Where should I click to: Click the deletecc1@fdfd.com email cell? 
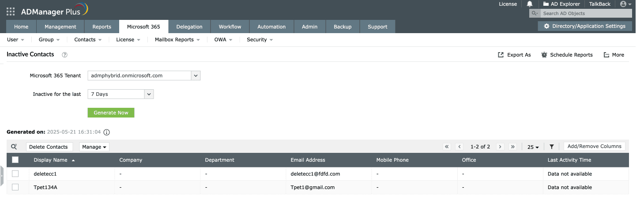(315, 174)
